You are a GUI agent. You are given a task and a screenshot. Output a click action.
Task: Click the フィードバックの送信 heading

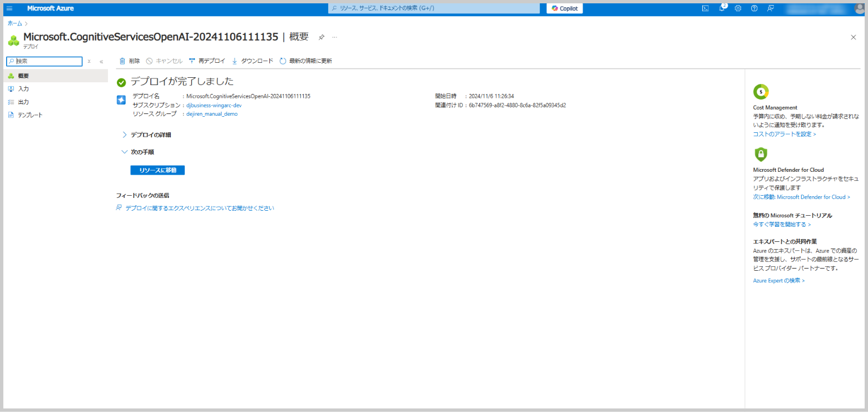[142, 195]
